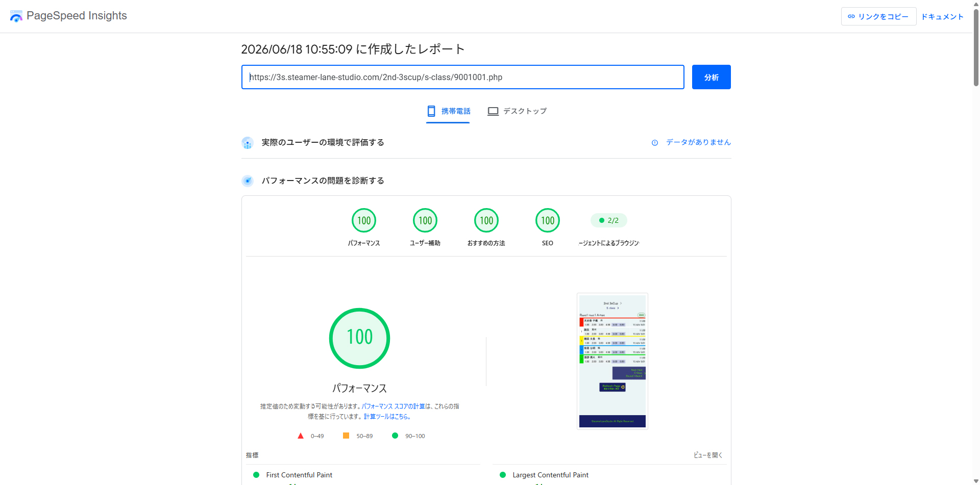
Task: Click the green dot beside Largest Contentful Paint
Action: click(503, 475)
